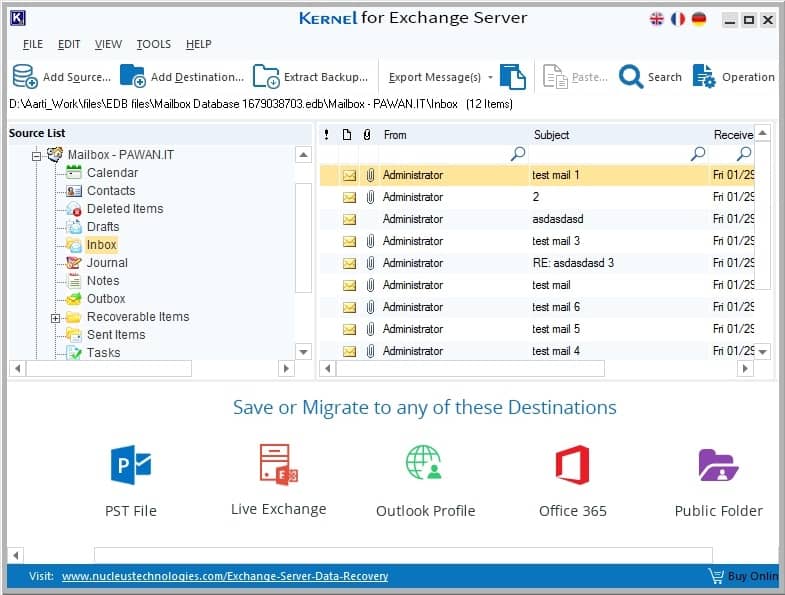The image size is (785, 595).
Task: Click the Kernel application logo icon
Action: (x=18, y=18)
